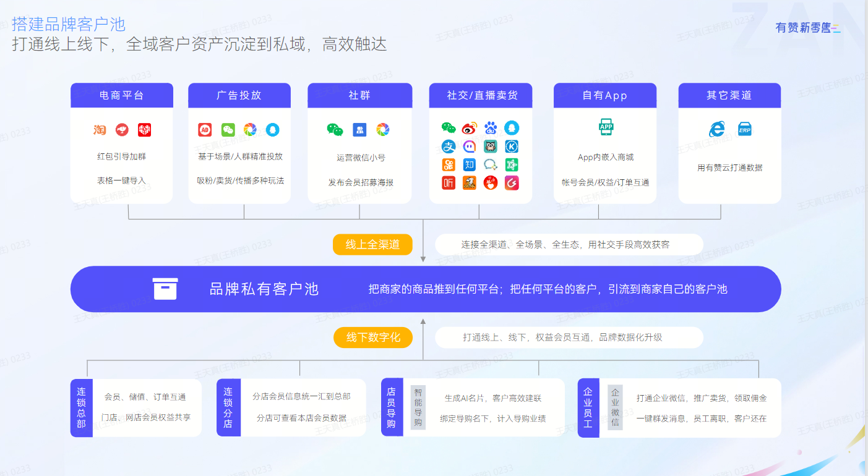Select the red AD icon
This screenshot has height=476, width=868.
205,130
